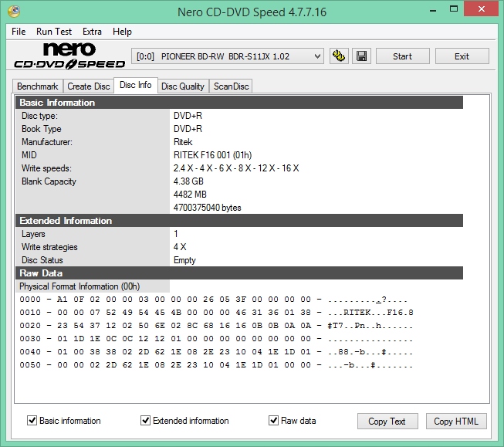This screenshot has width=504, height=447.
Task: Click the Disc Status value Empty
Action: coord(184,260)
